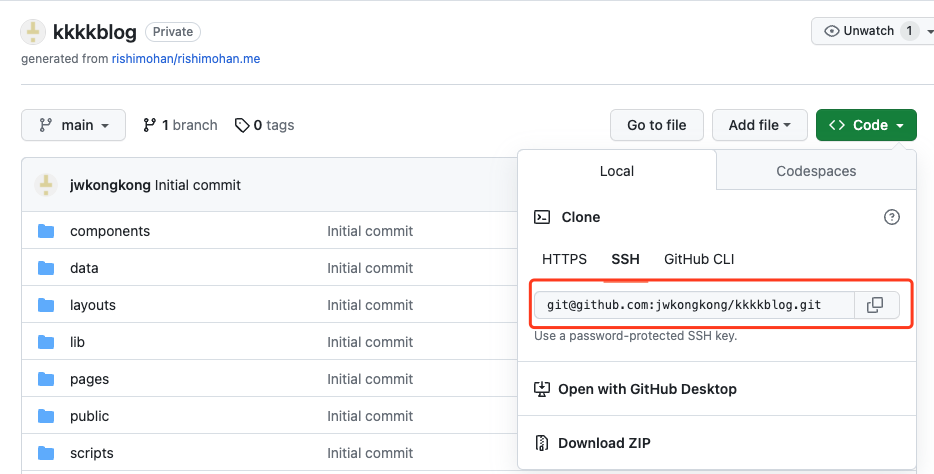
Task: Expand the Add file dropdown
Action: (759, 125)
